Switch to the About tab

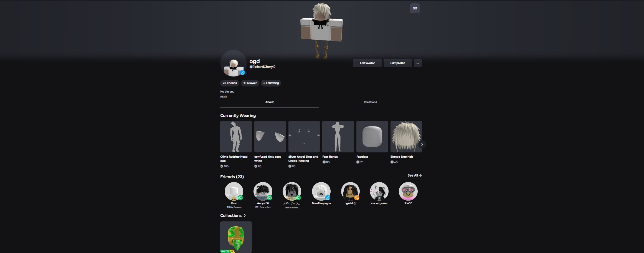pyautogui.click(x=269, y=102)
